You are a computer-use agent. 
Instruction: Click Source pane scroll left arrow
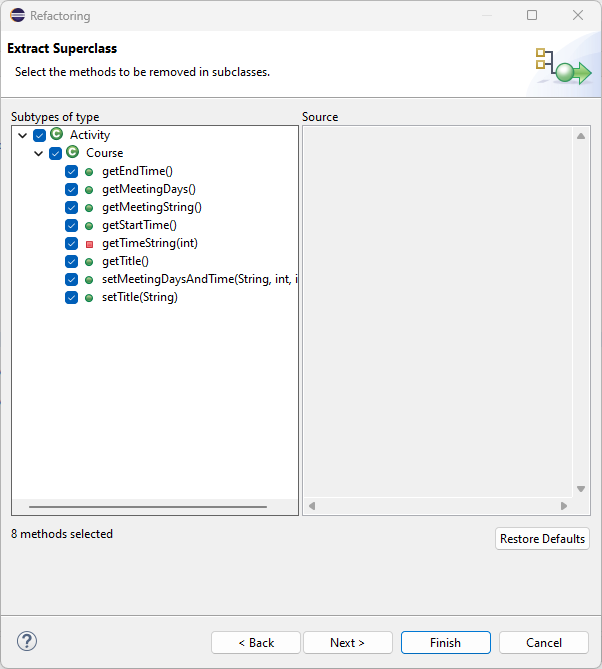(312, 506)
